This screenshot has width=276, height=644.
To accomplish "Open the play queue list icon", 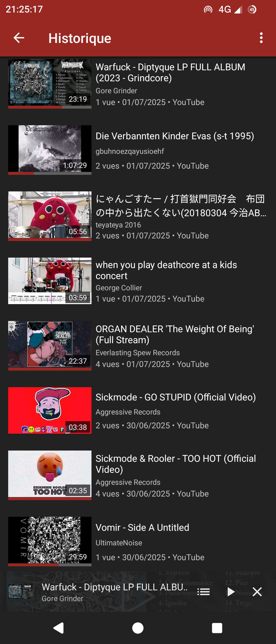I will point(203,592).
